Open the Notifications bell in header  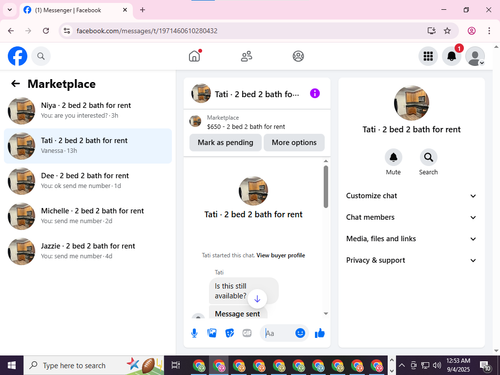click(x=452, y=56)
